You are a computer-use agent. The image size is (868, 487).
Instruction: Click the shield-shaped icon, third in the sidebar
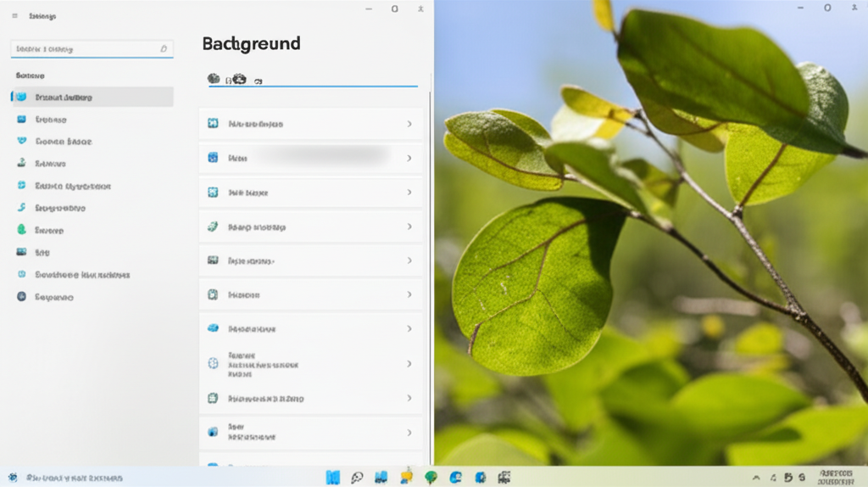pyautogui.click(x=21, y=142)
